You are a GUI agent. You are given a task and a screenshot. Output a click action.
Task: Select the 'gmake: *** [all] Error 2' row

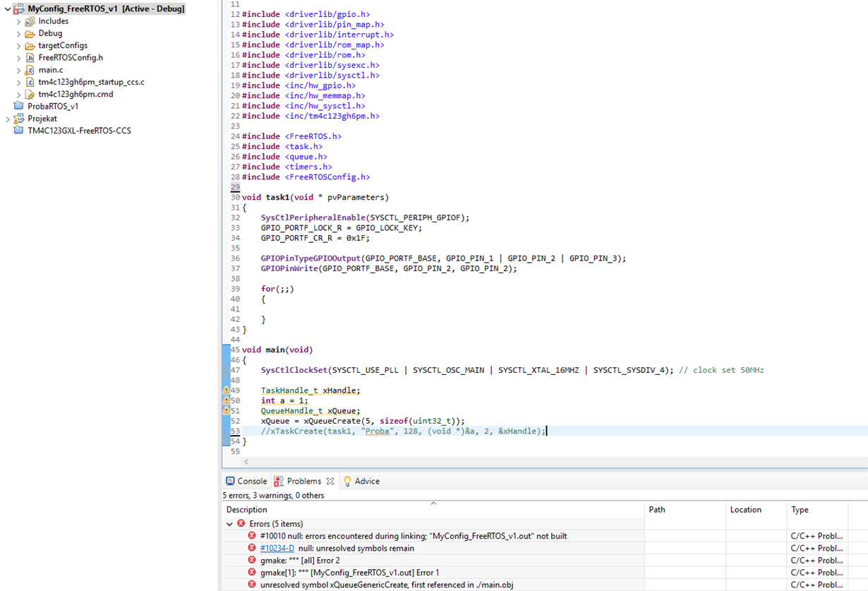point(545,561)
